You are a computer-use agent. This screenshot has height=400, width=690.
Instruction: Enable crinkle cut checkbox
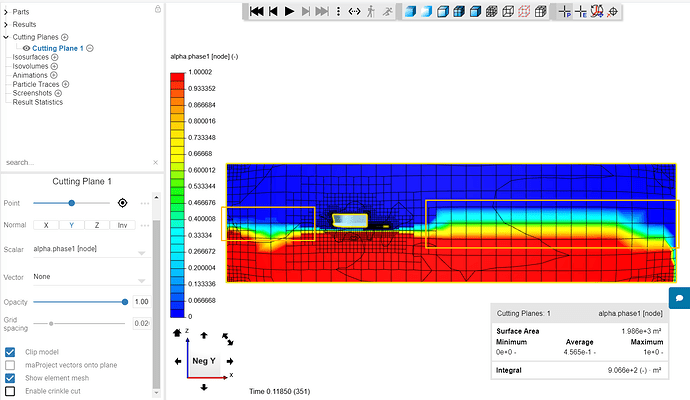tap(10, 392)
